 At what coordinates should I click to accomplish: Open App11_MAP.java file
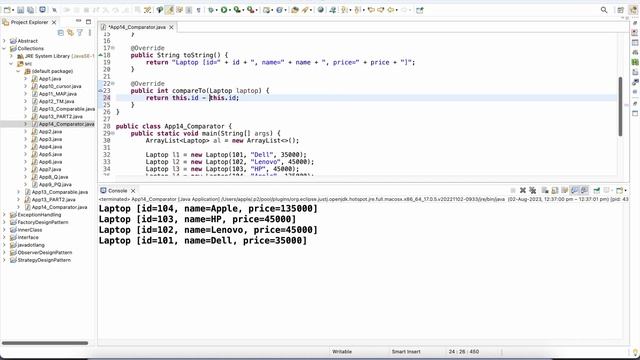(58, 94)
